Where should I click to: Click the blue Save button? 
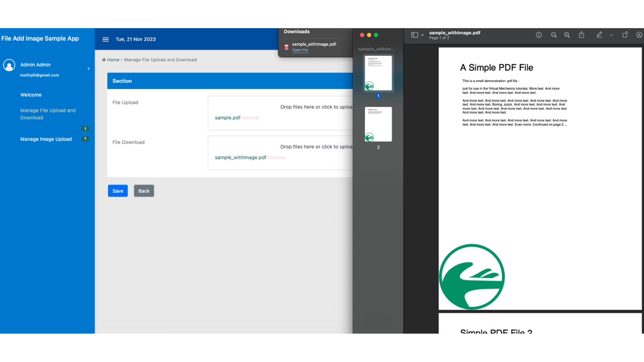click(118, 191)
